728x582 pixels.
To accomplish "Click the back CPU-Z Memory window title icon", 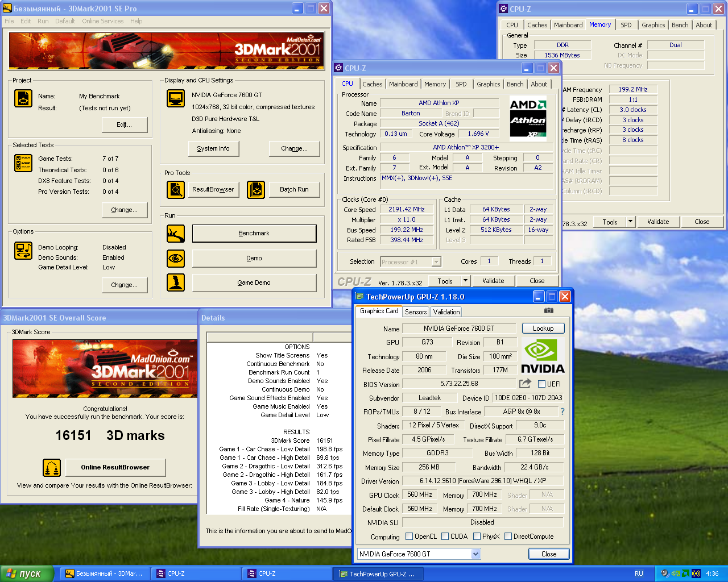I will tap(503, 9).
